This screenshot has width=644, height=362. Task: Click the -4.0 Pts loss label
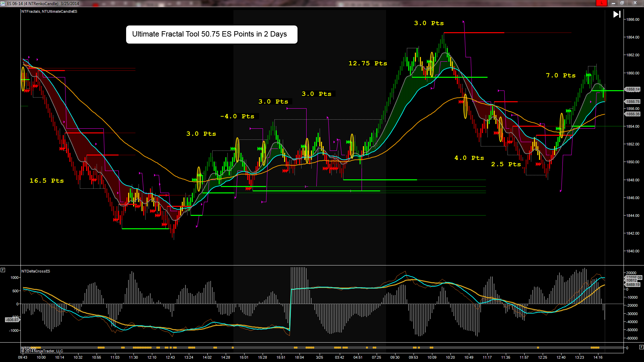(x=237, y=116)
